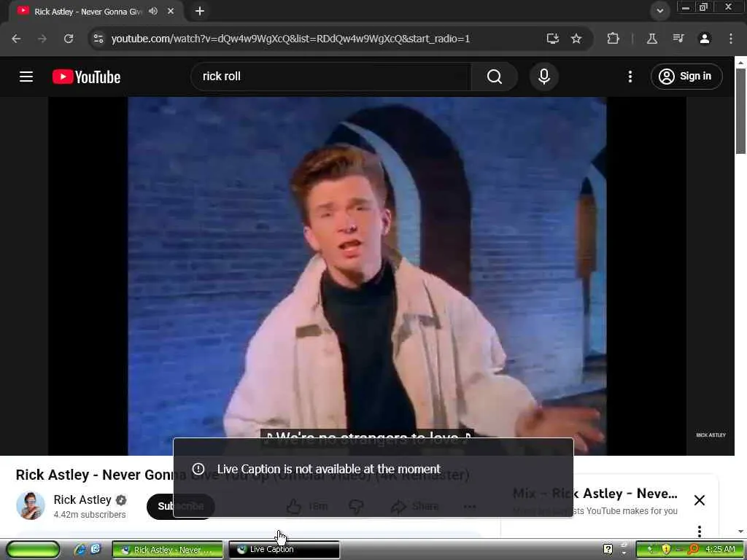Open the Rick Astley channel name link
Viewport: 747px width, 560px height.
tap(82, 499)
